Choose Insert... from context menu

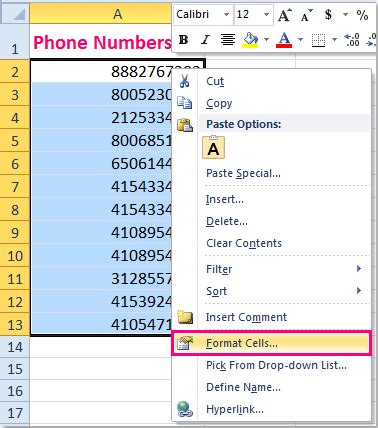coord(271,199)
